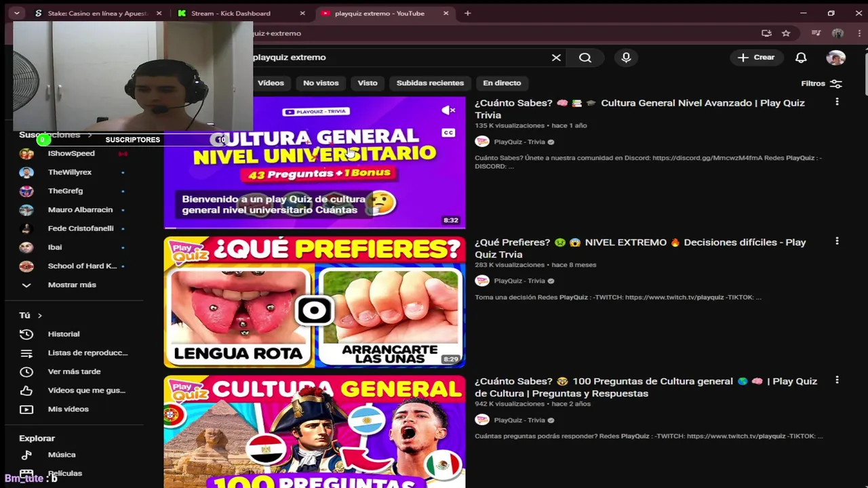868x488 pixels.
Task: Open the notifications bell
Action: pyautogui.click(x=801, y=58)
